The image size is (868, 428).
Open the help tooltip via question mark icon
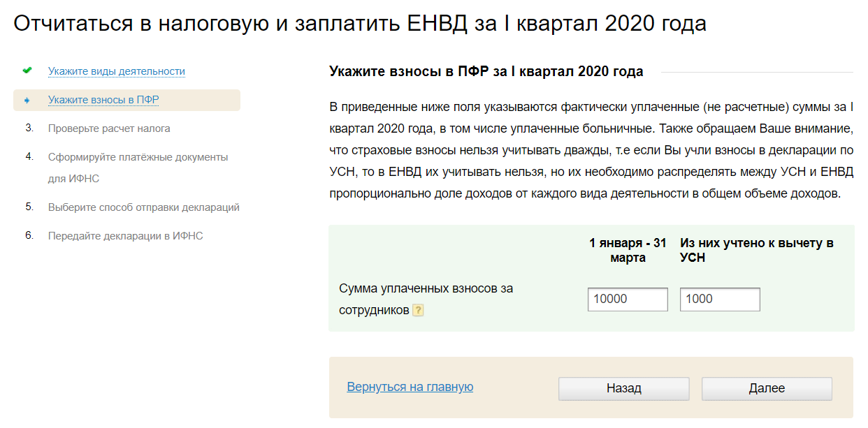(x=419, y=310)
